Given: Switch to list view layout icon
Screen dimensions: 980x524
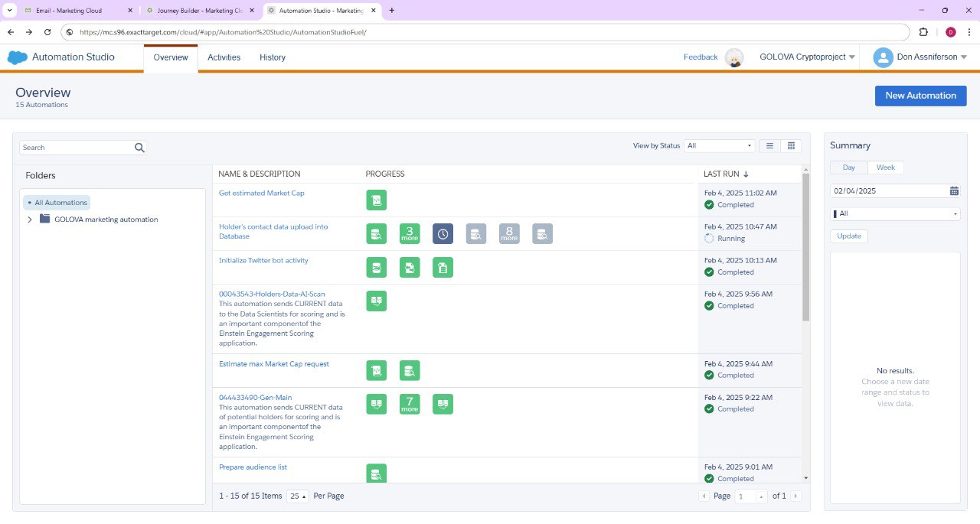Looking at the screenshot, I should [x=769, y=146].
